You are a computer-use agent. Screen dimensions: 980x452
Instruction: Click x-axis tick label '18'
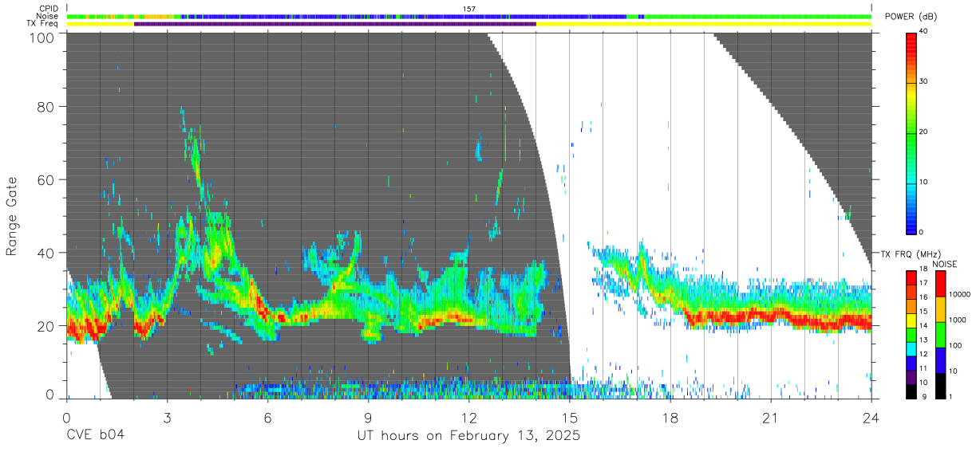670,418
